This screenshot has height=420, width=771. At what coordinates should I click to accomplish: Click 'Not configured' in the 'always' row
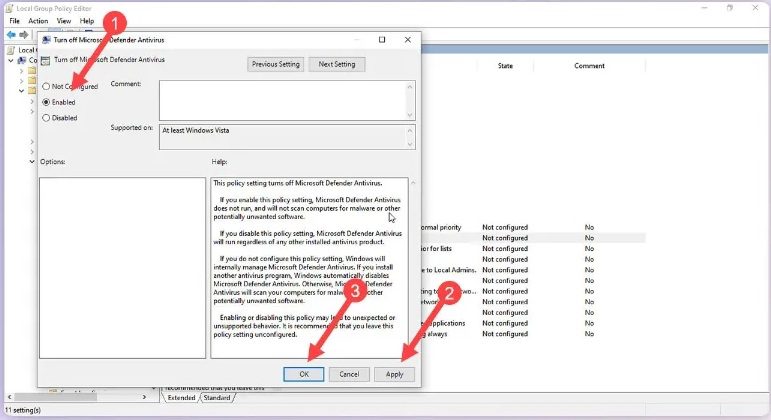tap(505, 333)
